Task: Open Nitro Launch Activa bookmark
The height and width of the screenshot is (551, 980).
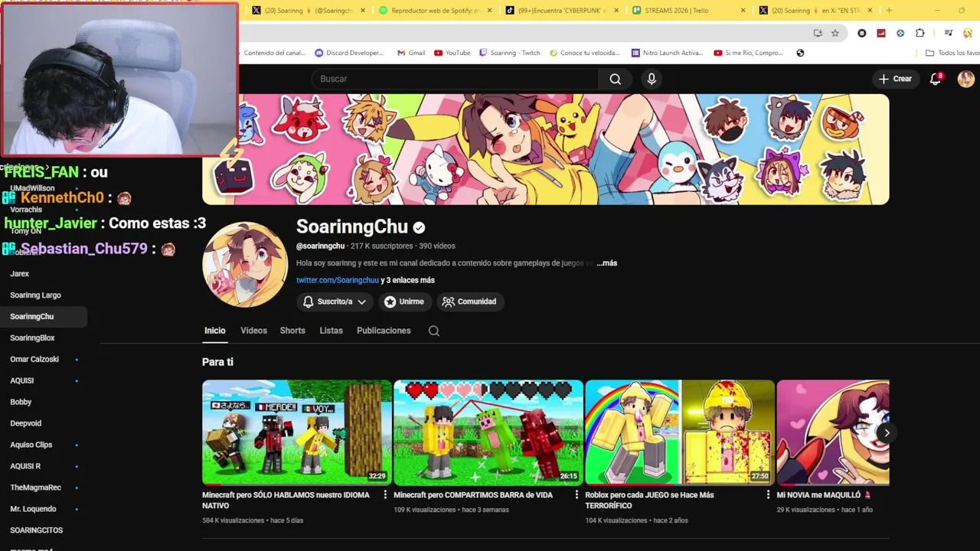Action: coord(667,53)
